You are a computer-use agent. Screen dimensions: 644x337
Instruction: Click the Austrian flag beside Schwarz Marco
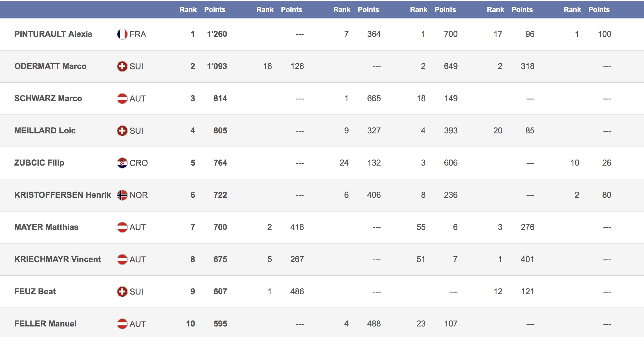(x=122, y=99)
